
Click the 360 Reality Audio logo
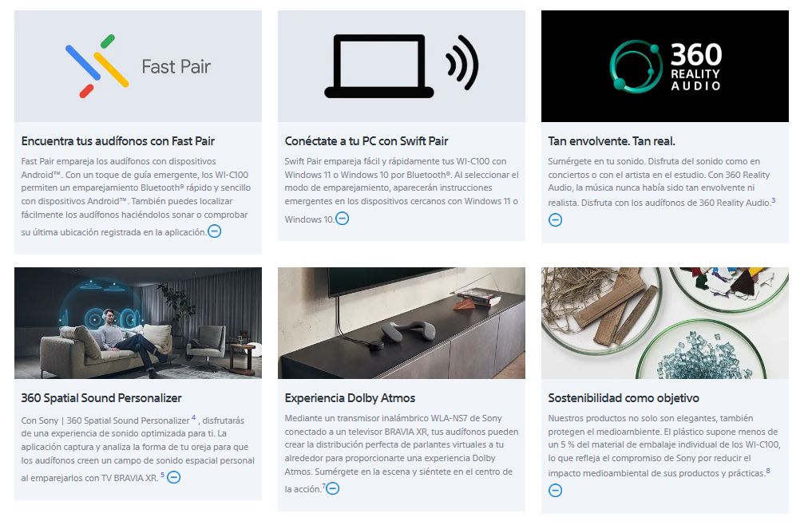click(x=665, y=66)
